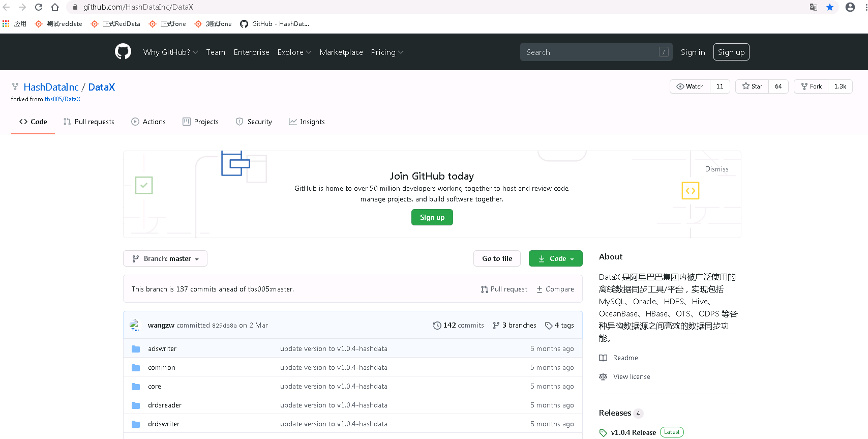Expand the Explore dropdown menu
Screen dimensions: 868x439
click(294, 52)
